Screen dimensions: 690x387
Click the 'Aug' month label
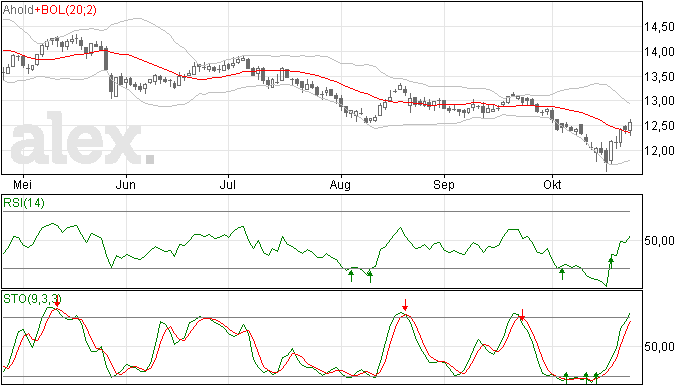tap(340, 185)
